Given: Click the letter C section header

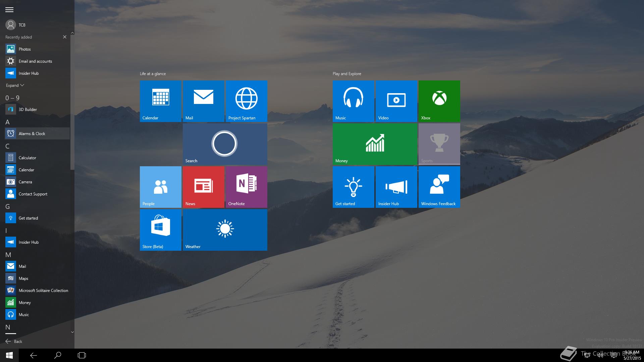Looking at the screenshot, I should coord(7,146).
